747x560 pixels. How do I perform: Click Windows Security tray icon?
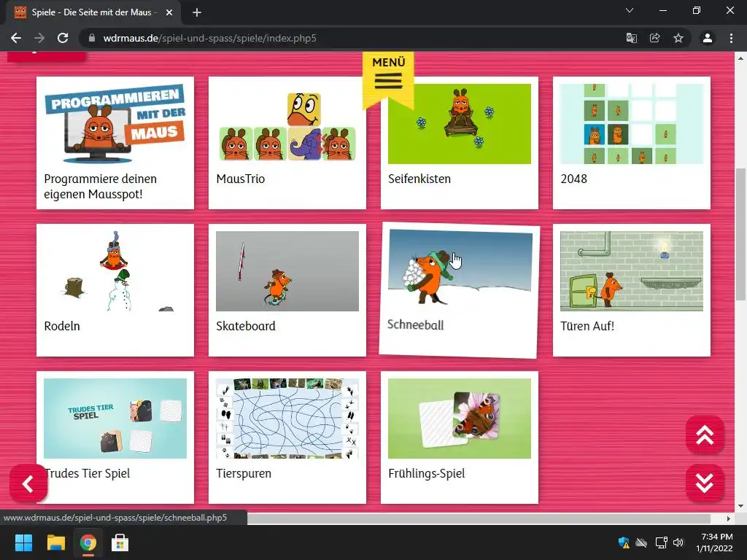pyautogui.click(x=624, y=542)
